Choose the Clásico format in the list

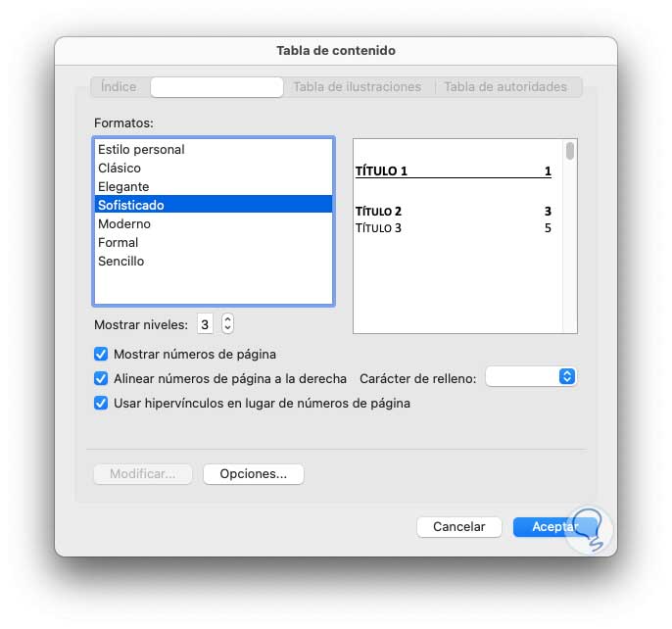(120, 169)
